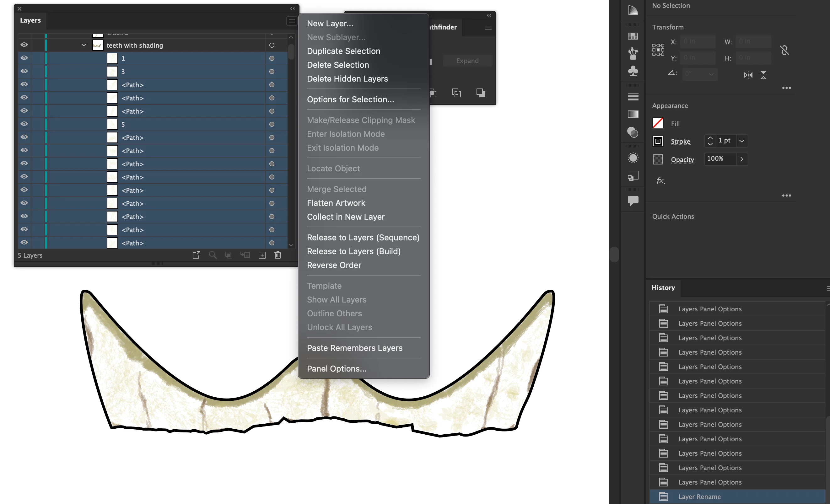Click the fx effects icon in Appearance
This screenshot has width=830, height=504.
(660, 180)
